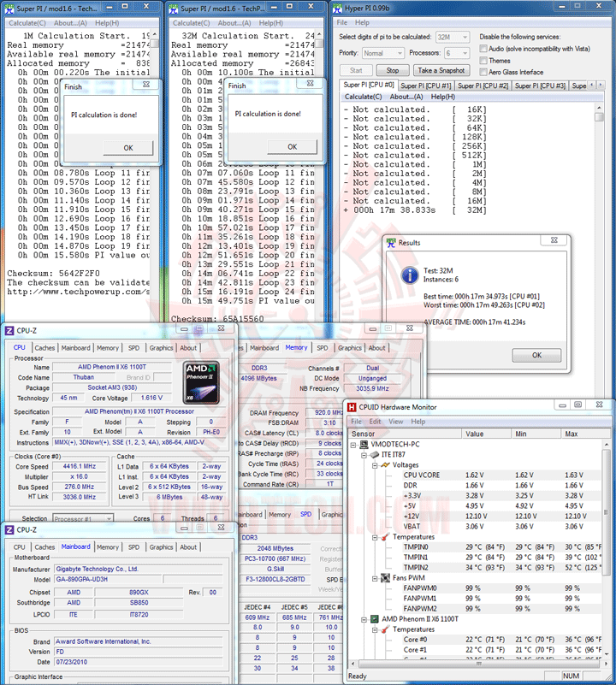Collapse the VMODTECH-PC tree node
Image resolution: width=616 pixels, height=685 pixels.
353,445
